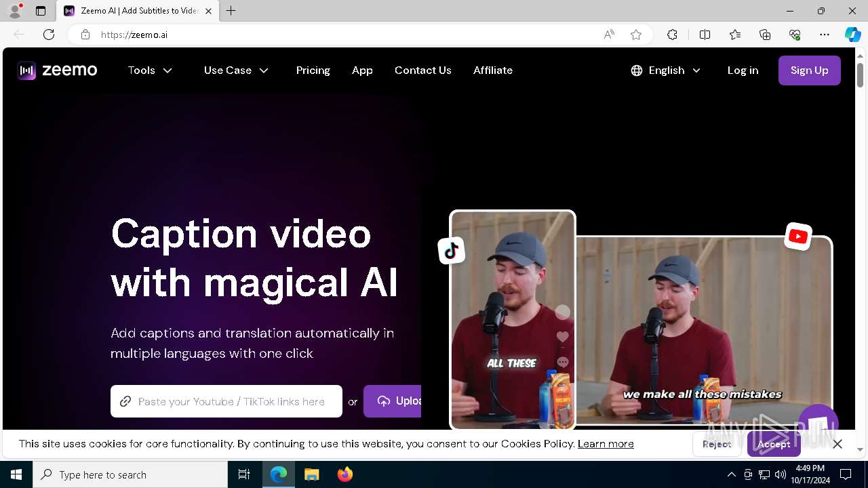Image resolution: width=868 pixels, height=488 pixels.
Task: Open File Explorer from the taskbar
Action: point(311,474)
